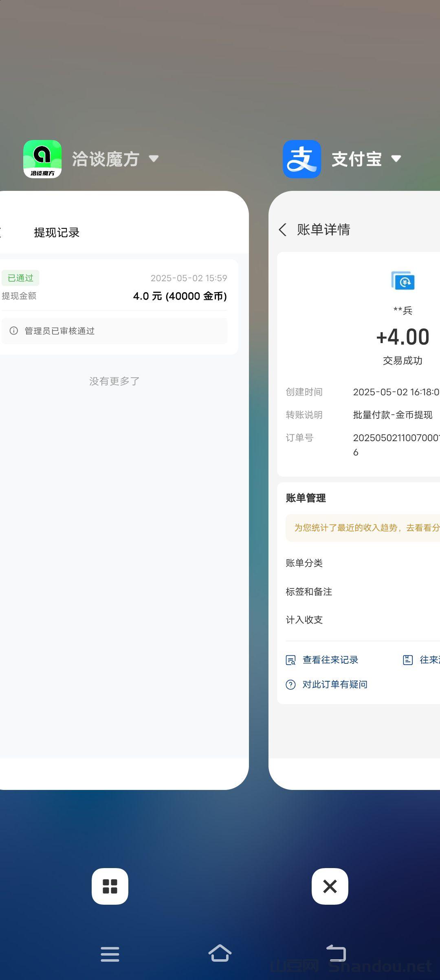This screenshot has width=440, height=980.
Task: Expand the 洽谈魔方 dropdown arrow
Action: [154, 159]
